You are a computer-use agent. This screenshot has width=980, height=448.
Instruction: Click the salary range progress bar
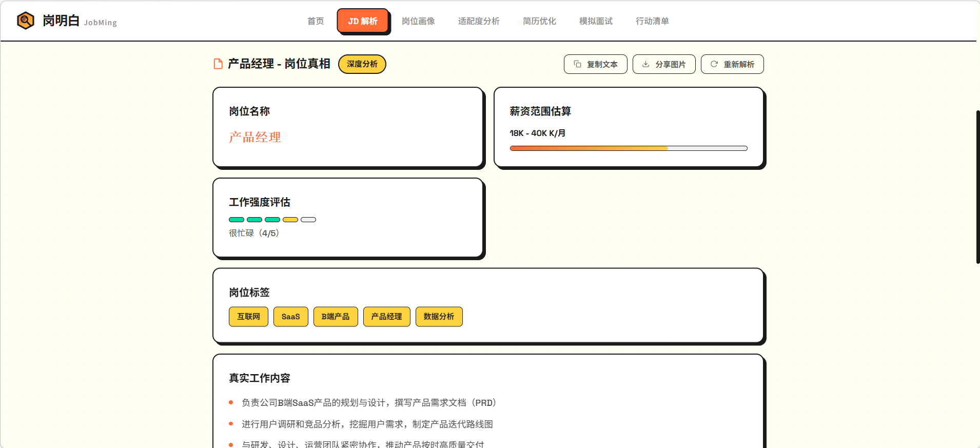coord(629,148)
